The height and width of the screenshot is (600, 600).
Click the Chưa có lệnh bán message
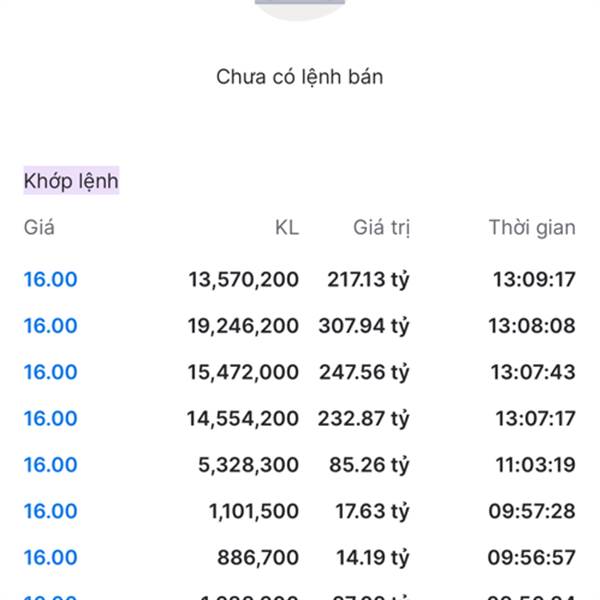click(300, 77)
